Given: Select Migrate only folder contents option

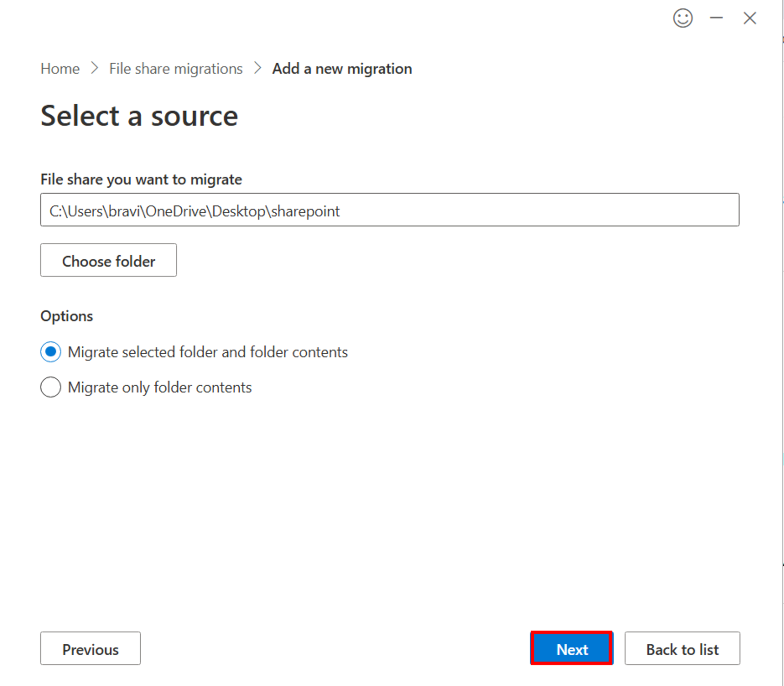Looking at the screenshot, I should click(x=50, y=387).
